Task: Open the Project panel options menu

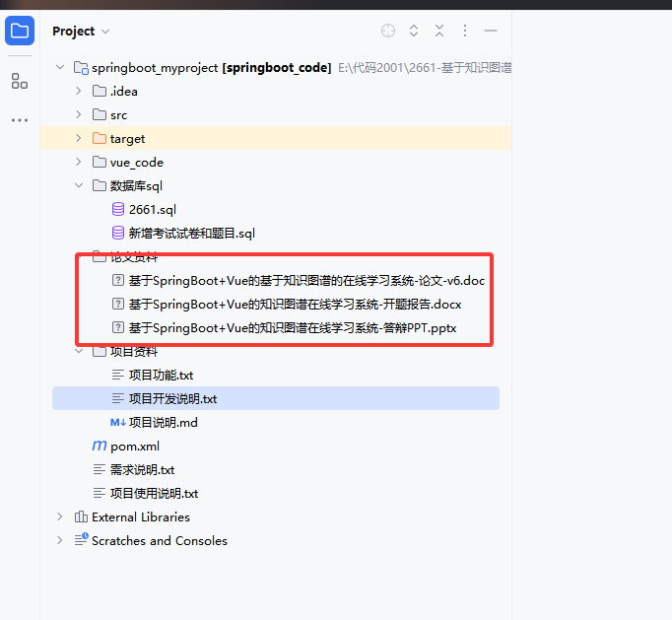Action: pyautogui.click(x=465, y=31)
